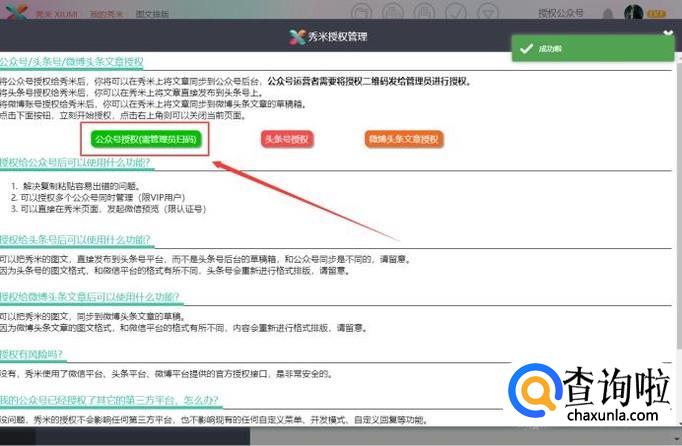Viewport: 682px width, 446px height.
Task: Click list item 解决复制粘贴容易出错的问题
Action: [81, 186]
